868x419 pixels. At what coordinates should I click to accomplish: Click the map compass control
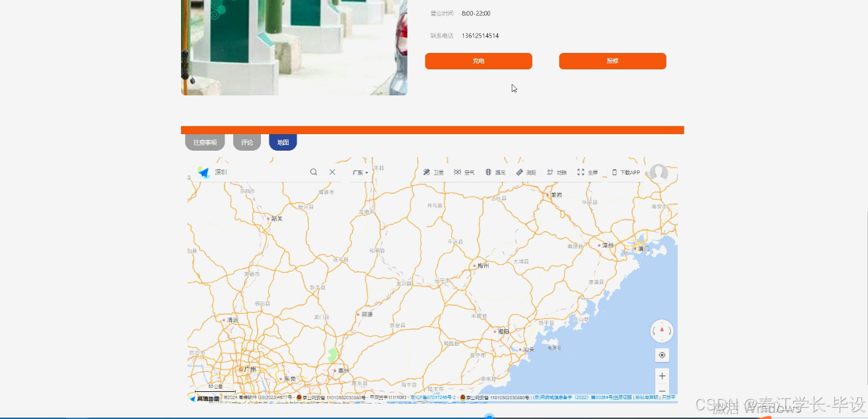[x=662, y=330]
